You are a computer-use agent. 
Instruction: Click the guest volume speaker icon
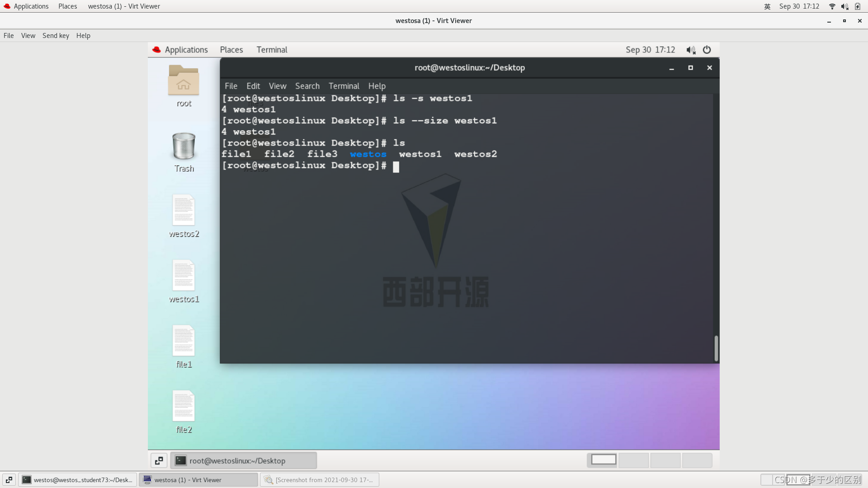pyautogui.click(x=691, y=50)
